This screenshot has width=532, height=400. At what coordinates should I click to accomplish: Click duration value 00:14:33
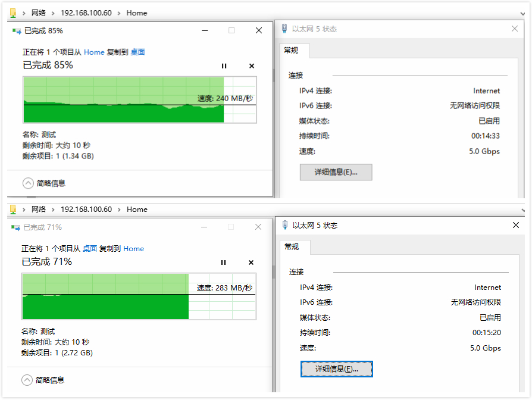pyautogui.click(x=485, y=136)
